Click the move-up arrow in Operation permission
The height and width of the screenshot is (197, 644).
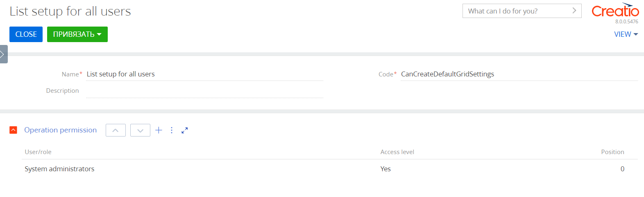click(116, 130)
